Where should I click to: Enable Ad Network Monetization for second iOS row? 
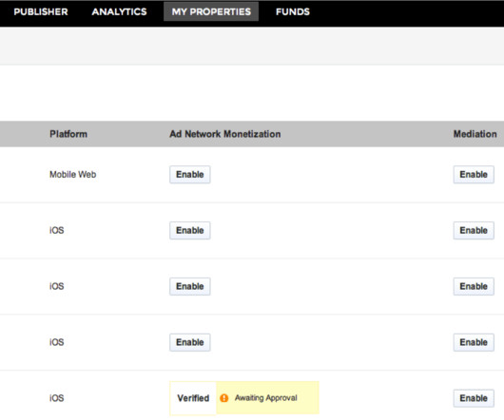point(190,286)
